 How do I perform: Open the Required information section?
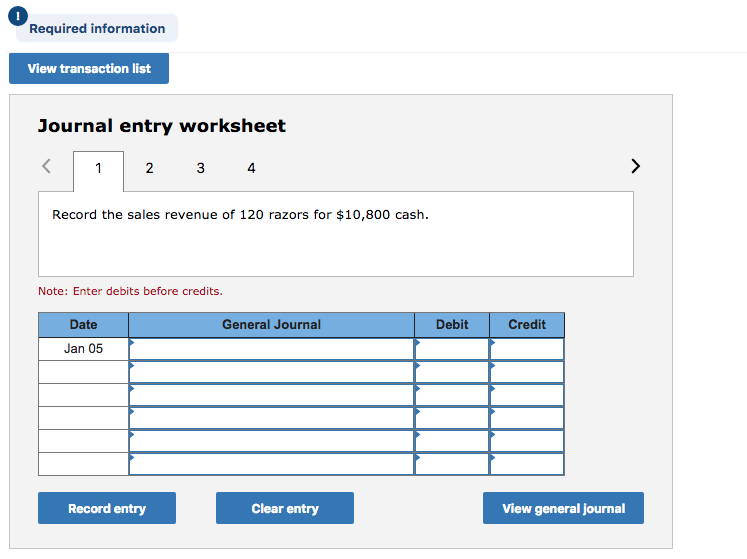97,29
